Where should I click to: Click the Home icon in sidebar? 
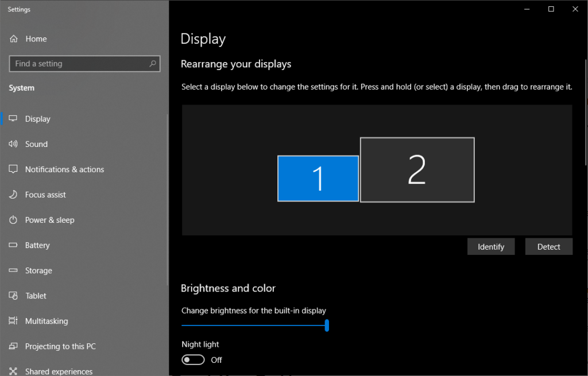pyautogui.click(x=14, y=39)
